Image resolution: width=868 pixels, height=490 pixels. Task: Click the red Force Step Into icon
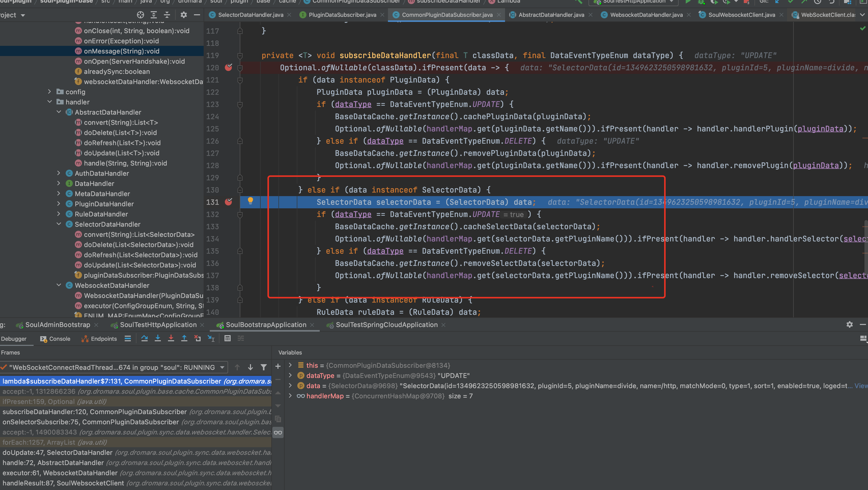coord(171,338)
